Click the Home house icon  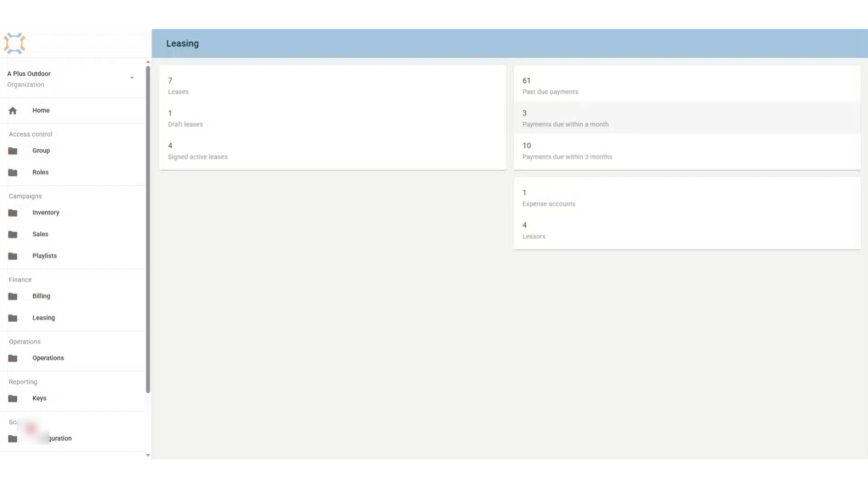click(13, 111)
